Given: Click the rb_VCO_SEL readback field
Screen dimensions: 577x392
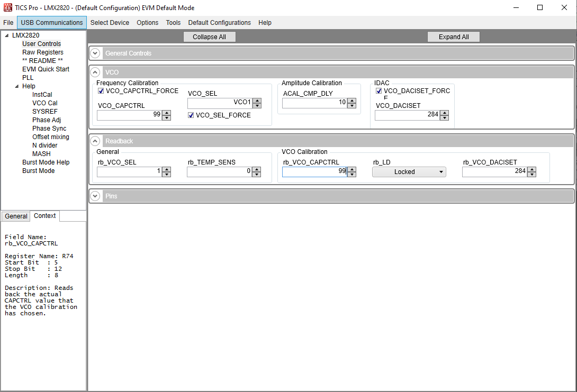Looking at the screenshot, I should 130,172.
